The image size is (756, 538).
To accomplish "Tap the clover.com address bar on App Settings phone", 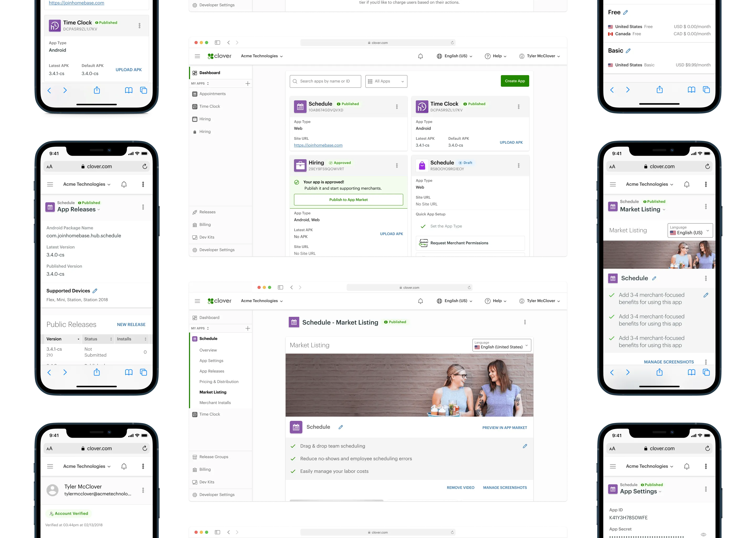I will coord(659,448).
